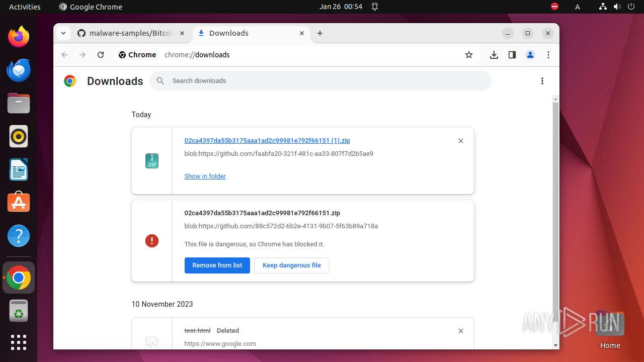Click the Chrome logo beside Downloads title
This screenshot has width=644, height=362.
[x=70, y=81]
